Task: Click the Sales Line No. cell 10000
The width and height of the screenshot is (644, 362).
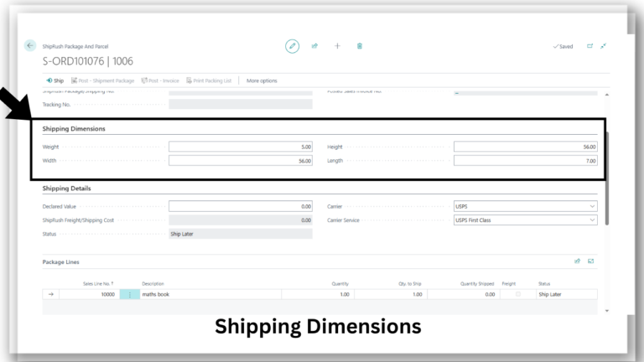Action: coord(90,294)
